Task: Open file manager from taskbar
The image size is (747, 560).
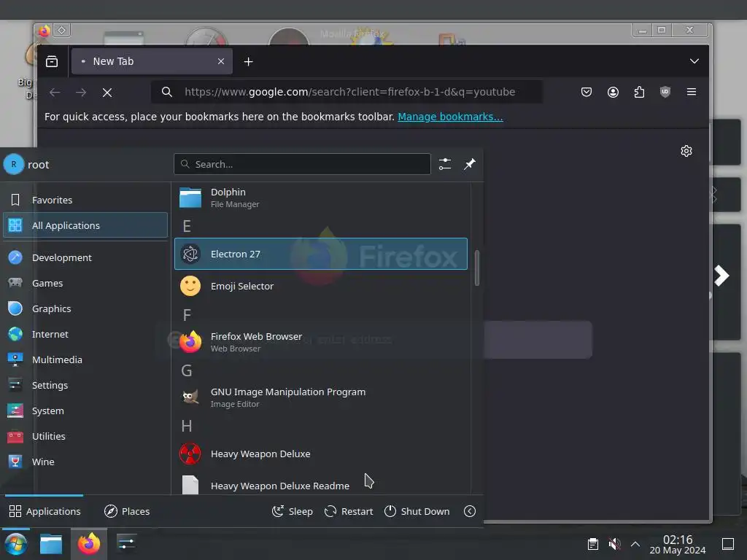Action: 51,544
